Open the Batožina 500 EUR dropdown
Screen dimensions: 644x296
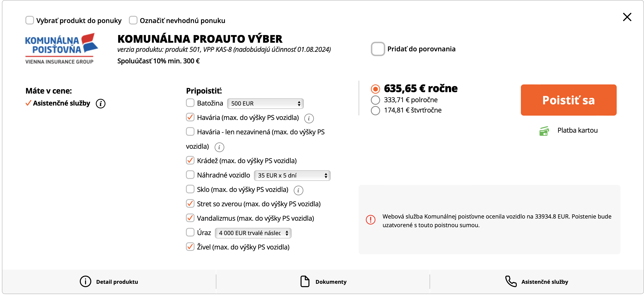(265, 104)
